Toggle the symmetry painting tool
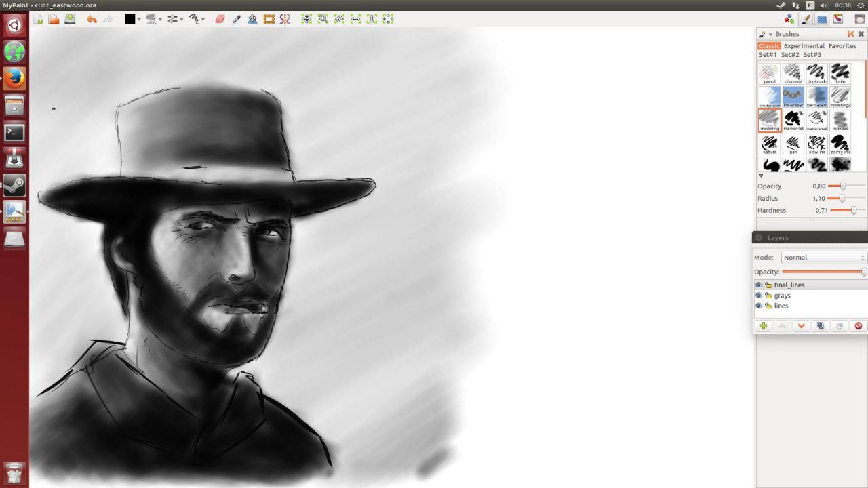The width and height of the screenshot is (868, 488). tap(285, 19)
